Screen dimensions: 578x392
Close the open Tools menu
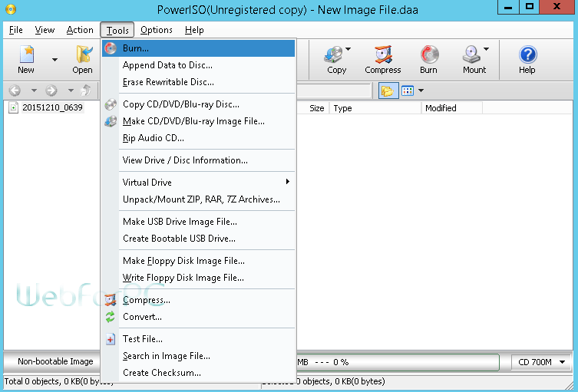point(117,30)
